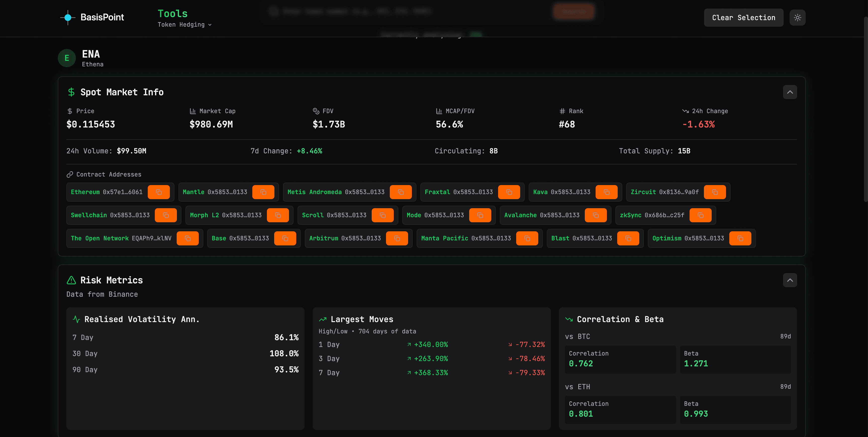
Task: Click the Risk Metrics warning triangle icon
Action: tap(72, 280)
